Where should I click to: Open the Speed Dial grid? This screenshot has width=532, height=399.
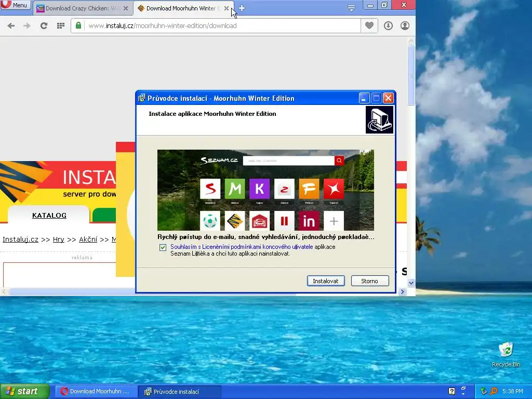coord(61,26)
